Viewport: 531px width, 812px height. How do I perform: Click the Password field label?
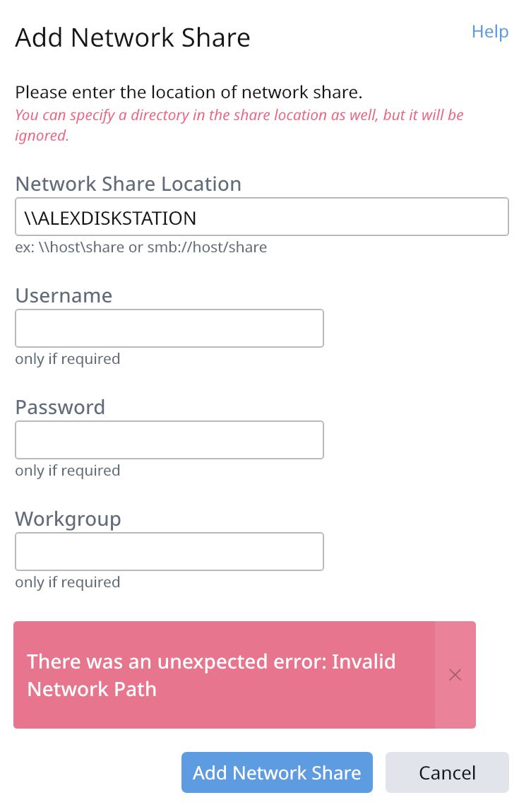click(x=60, y=407)
